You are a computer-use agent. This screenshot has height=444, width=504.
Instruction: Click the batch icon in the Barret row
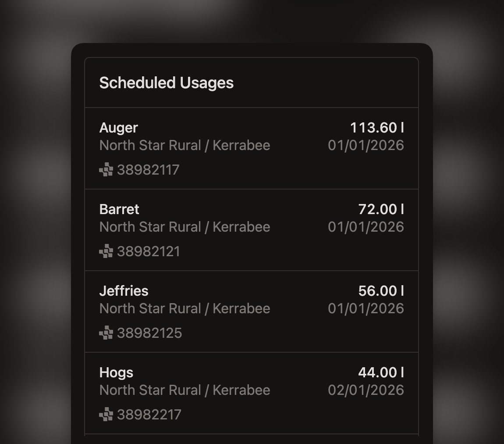click(x=106, y=251)
